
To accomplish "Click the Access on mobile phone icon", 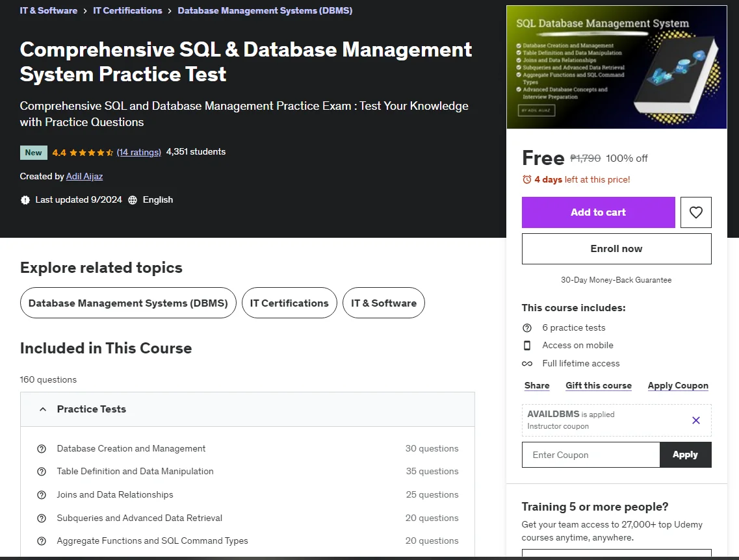I will pos(527,345).
